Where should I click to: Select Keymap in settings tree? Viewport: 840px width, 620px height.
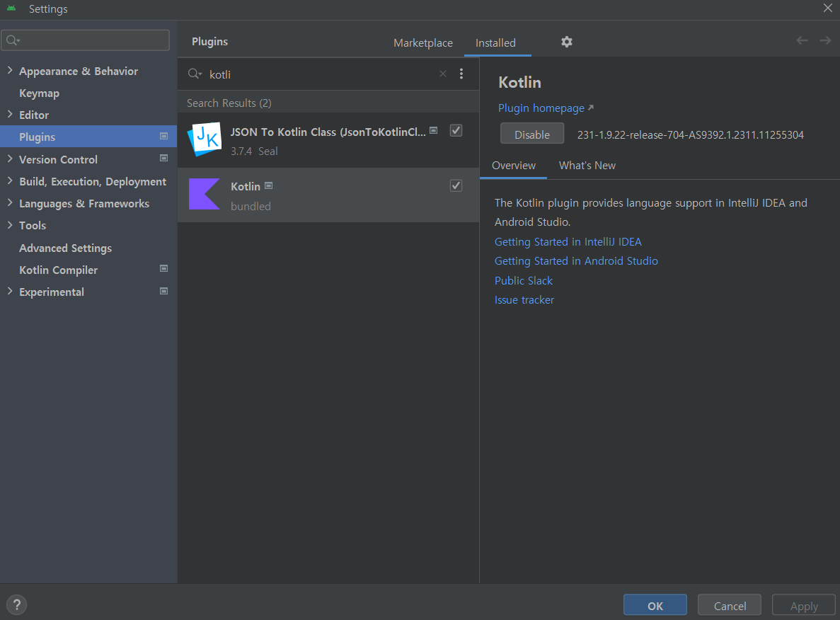click(39, 93)
